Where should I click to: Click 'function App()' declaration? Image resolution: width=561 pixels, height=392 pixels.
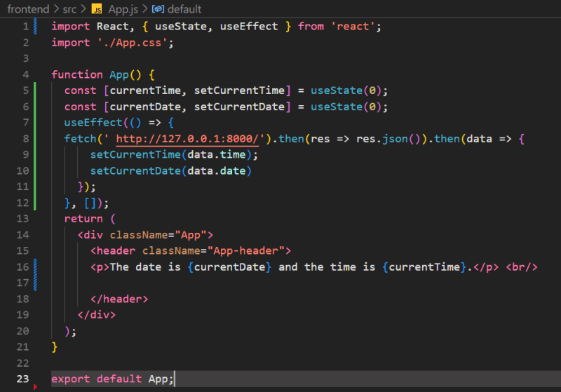tap(96, 74)
